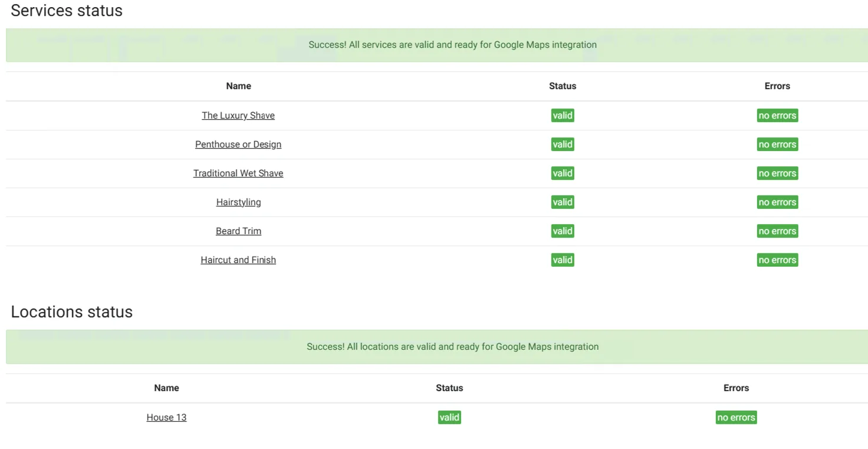Screen dimensions: 868x449
Task: Click Errors column header in locations table
Action: click(736, 388)
